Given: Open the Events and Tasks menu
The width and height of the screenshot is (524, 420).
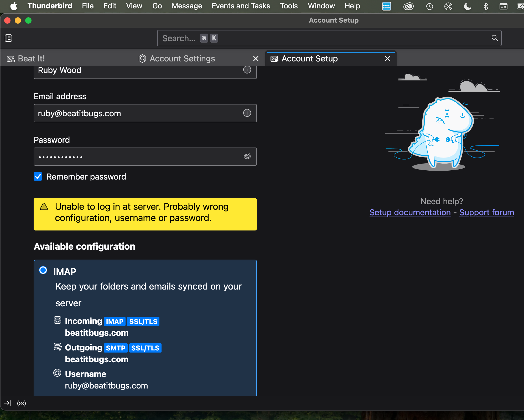Looking at the screenshot, I should point(241,6).
